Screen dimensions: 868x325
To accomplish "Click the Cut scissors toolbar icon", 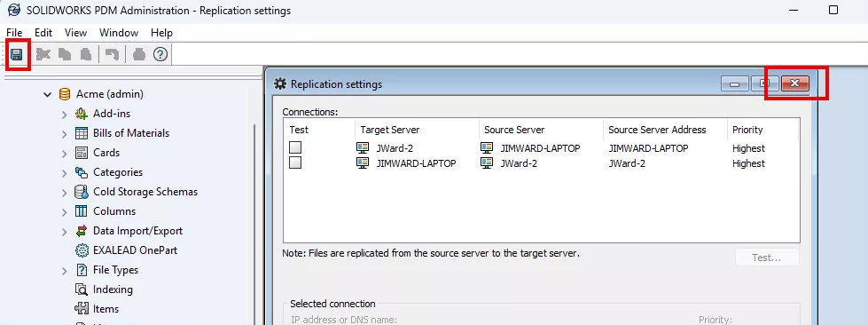I will pos(43,54).
